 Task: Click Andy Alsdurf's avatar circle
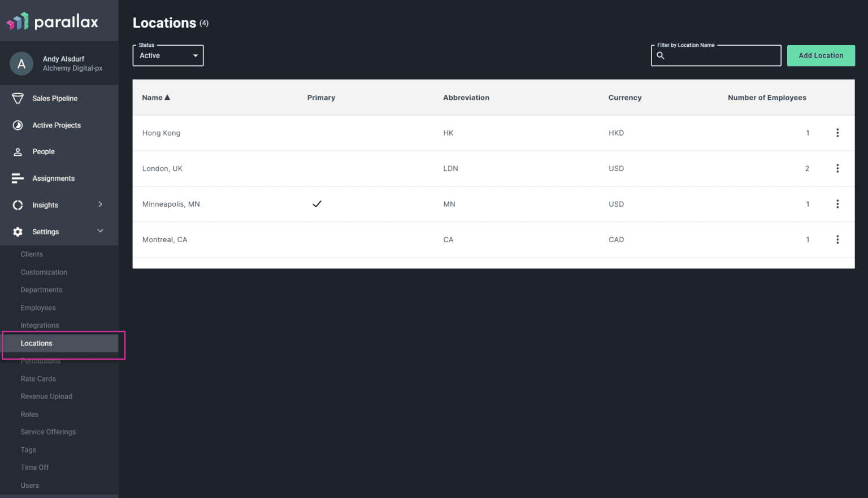(21, 63)
